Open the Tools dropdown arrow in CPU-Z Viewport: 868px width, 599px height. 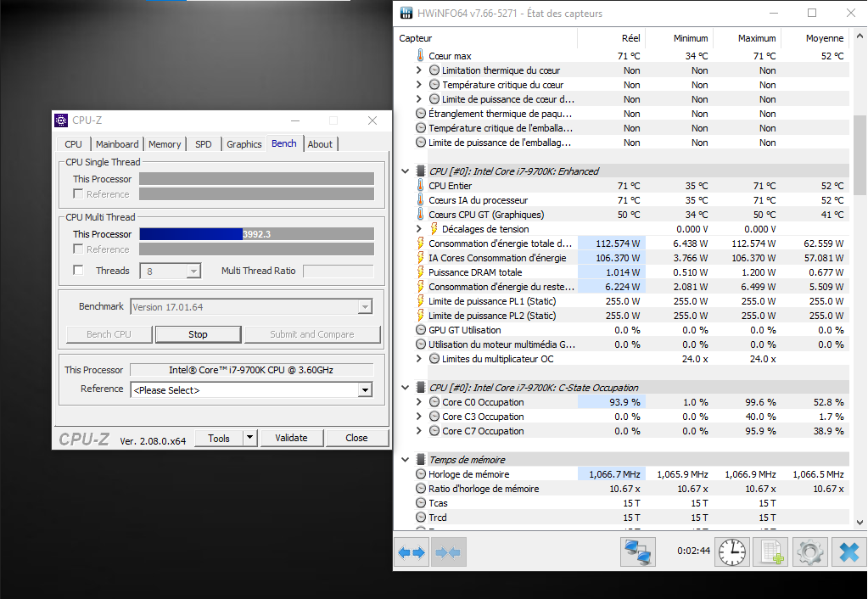tap(249, 437)
